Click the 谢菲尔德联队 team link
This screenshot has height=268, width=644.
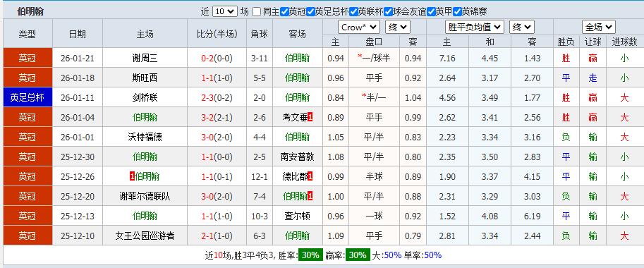(x=145, y=196)
